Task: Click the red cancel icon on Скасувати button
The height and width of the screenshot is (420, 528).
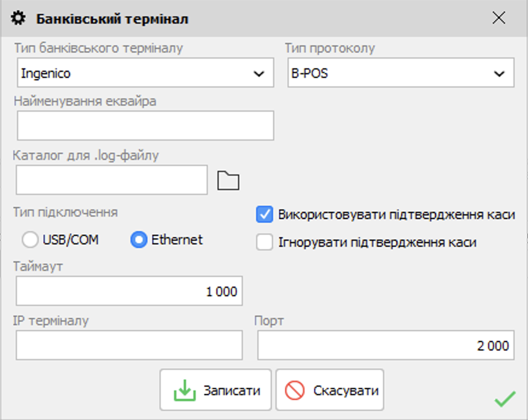Action: pyautogui.click(x=293, y=389)
